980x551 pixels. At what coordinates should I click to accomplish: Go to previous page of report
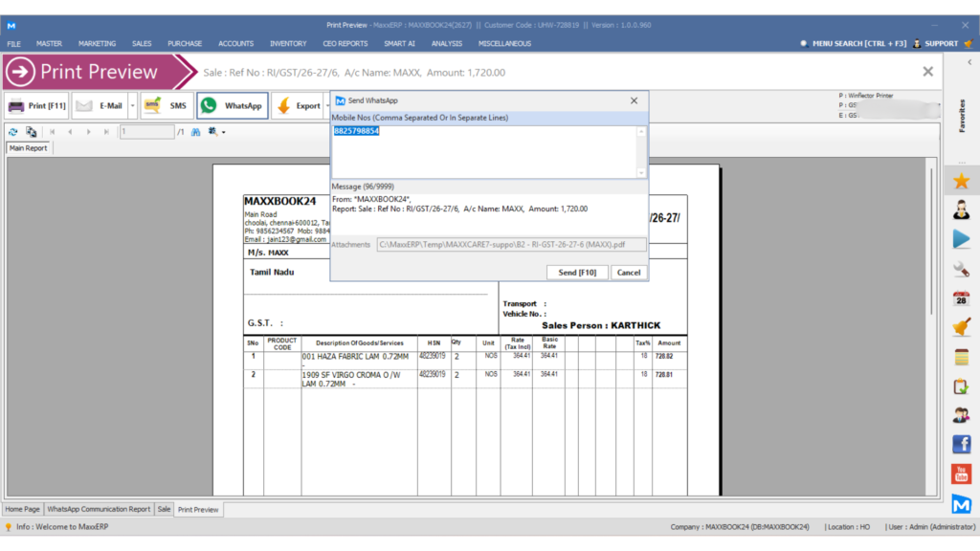tap(70, 132)
